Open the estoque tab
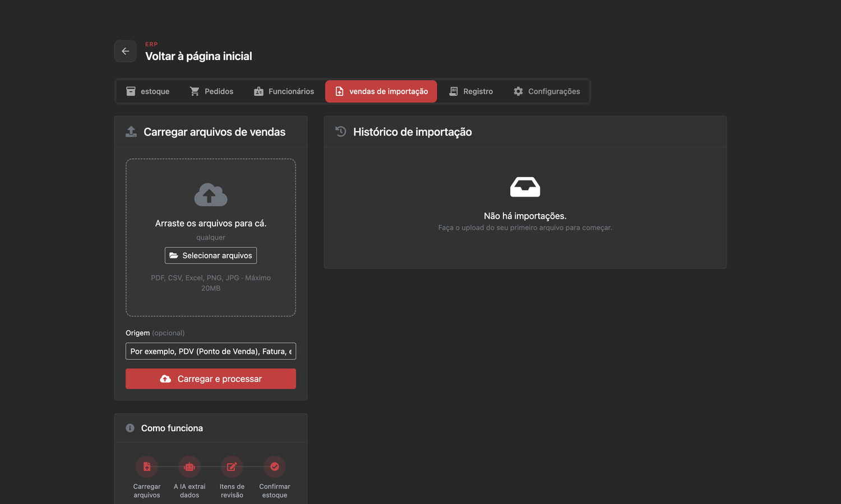The height and width of the screenshot is (504, 841). point(147,91)
